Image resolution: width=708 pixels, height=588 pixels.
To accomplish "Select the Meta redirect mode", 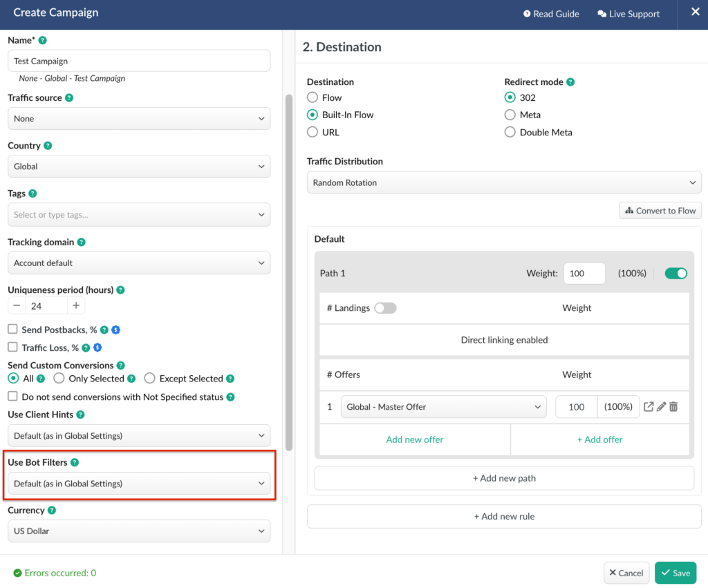I will point(510,115).
